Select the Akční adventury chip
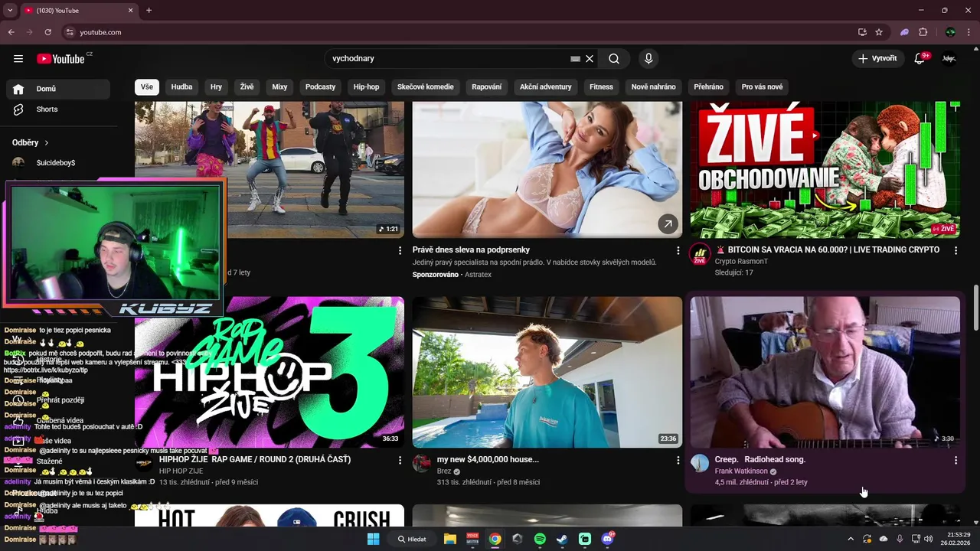The width and height of the screenshot is (980, 551). click(546, 87)
